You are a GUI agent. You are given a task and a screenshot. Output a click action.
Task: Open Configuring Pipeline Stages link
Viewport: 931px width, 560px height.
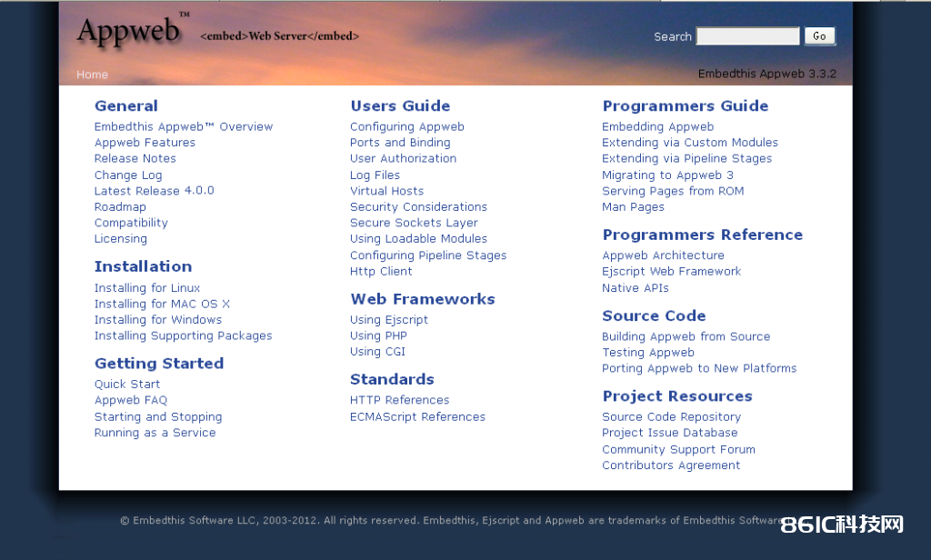(428, 255)
